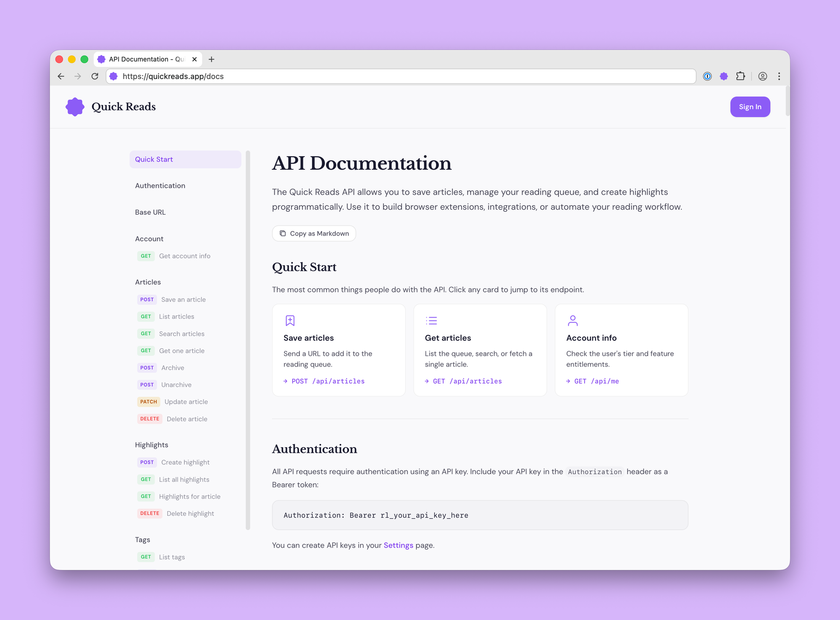Click the Quick Reads logo icon
840x620 pixels.
pyautogui.click(x=75, y=107)
